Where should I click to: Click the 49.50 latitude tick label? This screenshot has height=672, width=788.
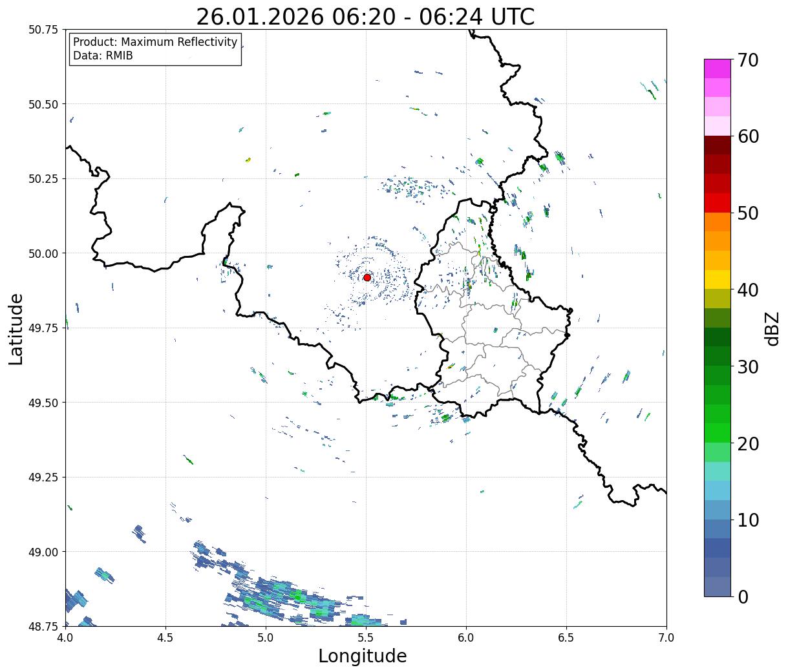(x=43, y=403)
